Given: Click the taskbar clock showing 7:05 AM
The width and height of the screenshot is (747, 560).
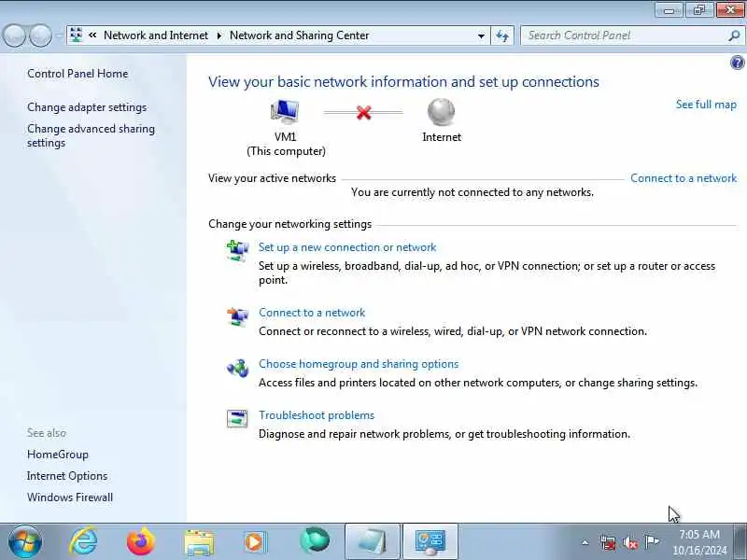Looking at the screenshot, I should (699, 542).
